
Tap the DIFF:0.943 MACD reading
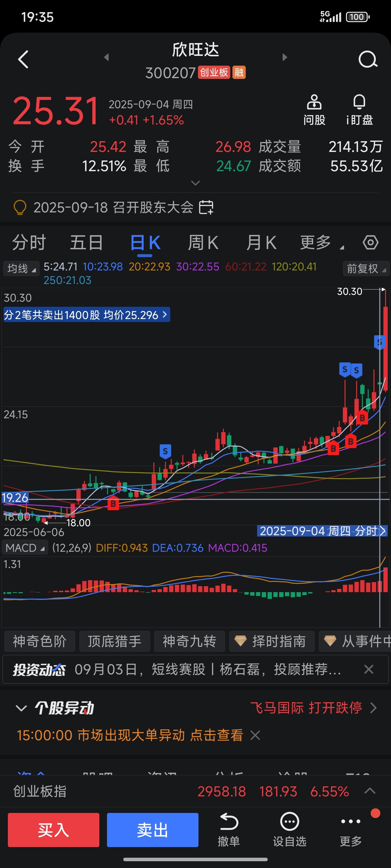(122, 548)
